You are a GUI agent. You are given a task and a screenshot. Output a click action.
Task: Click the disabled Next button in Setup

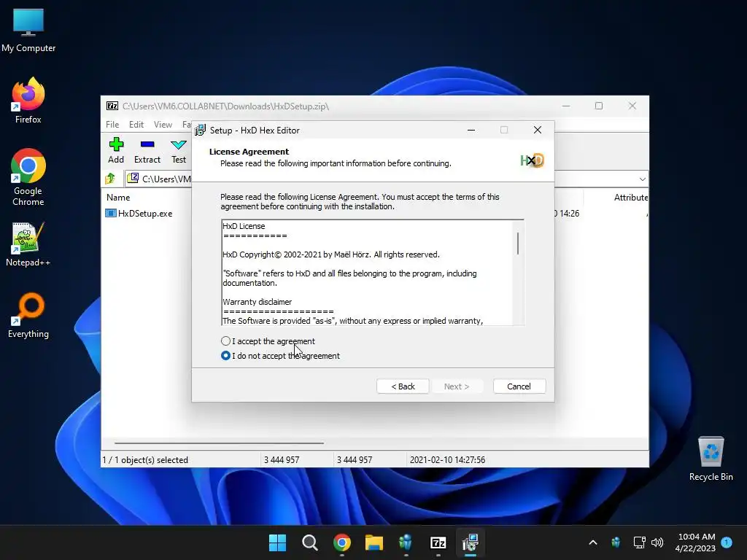tap(457, 386)
